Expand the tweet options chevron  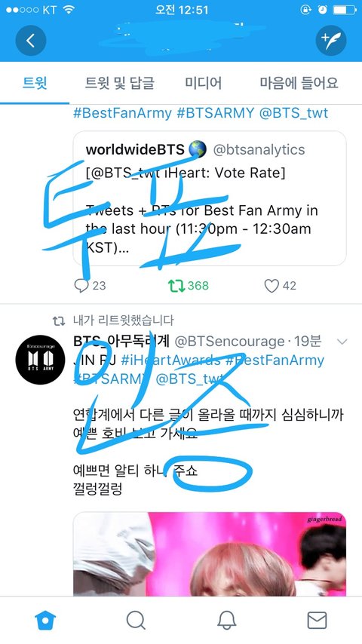(342, 342)
